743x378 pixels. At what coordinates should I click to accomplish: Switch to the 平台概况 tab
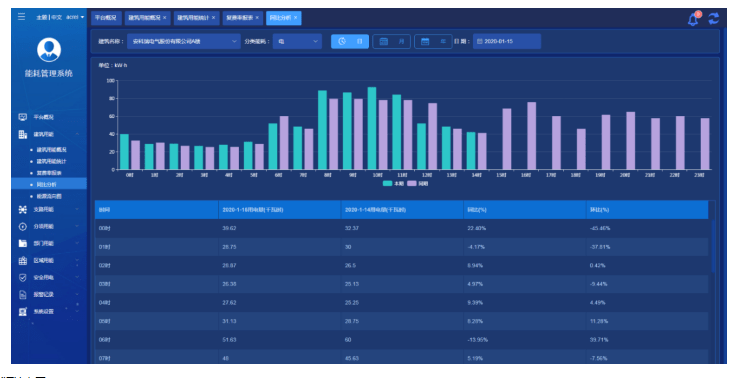coord(106,18)
